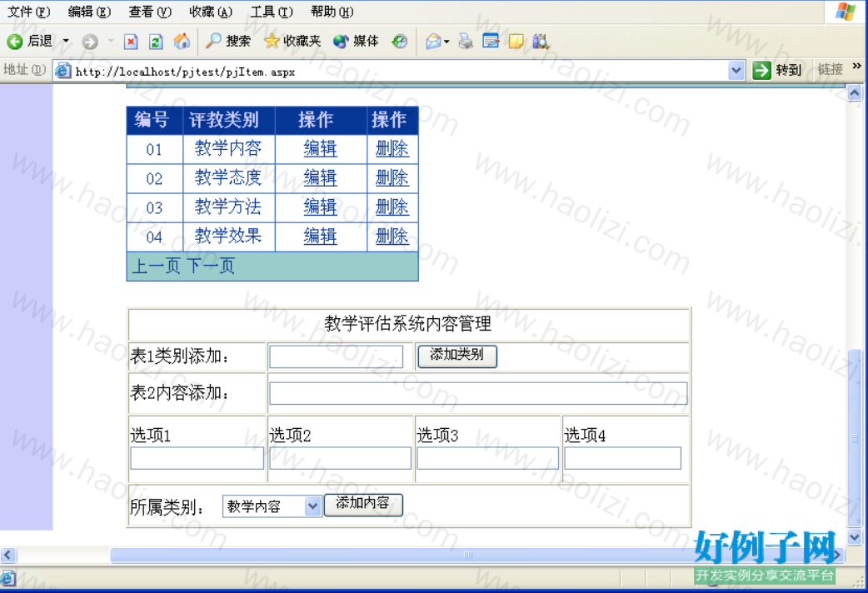Click the Edit page icon

click(x=491, y=41)
